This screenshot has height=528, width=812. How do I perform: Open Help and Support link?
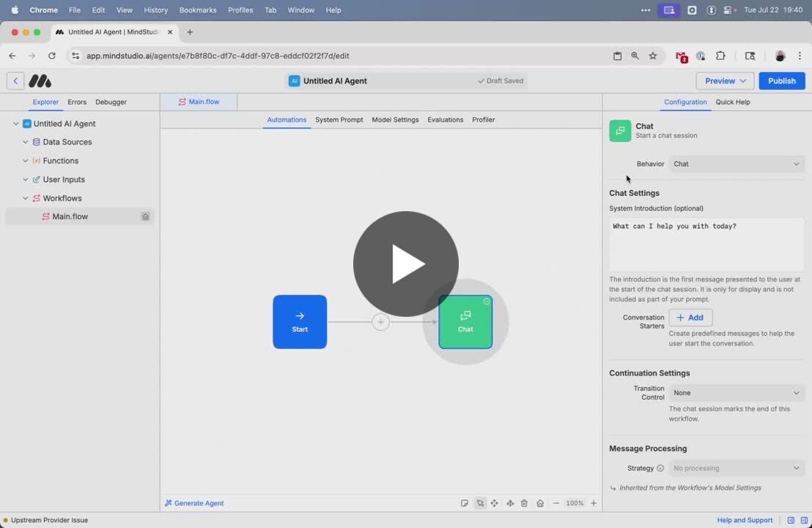tap(745, 520)
